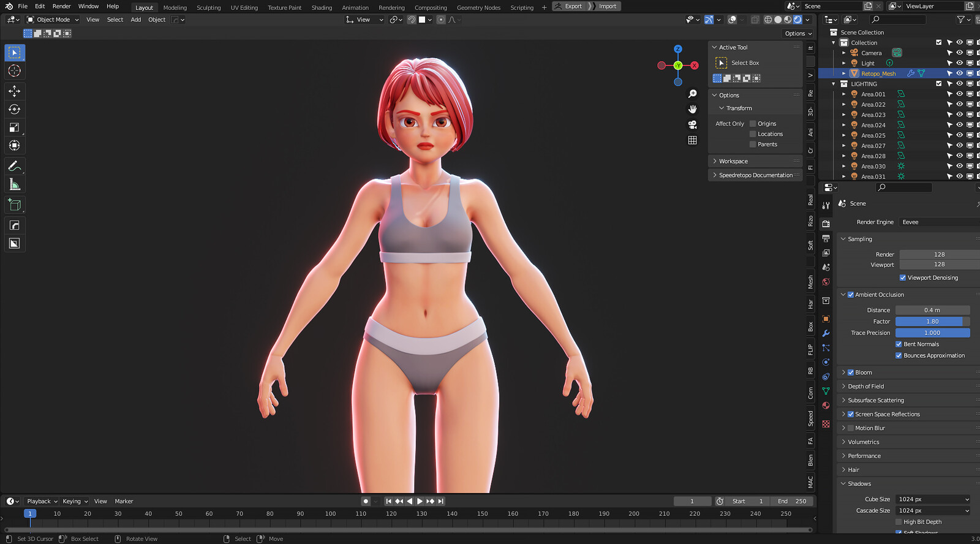
Task: Open shadow Cube Size dropdown
Action: coord(933,499)
